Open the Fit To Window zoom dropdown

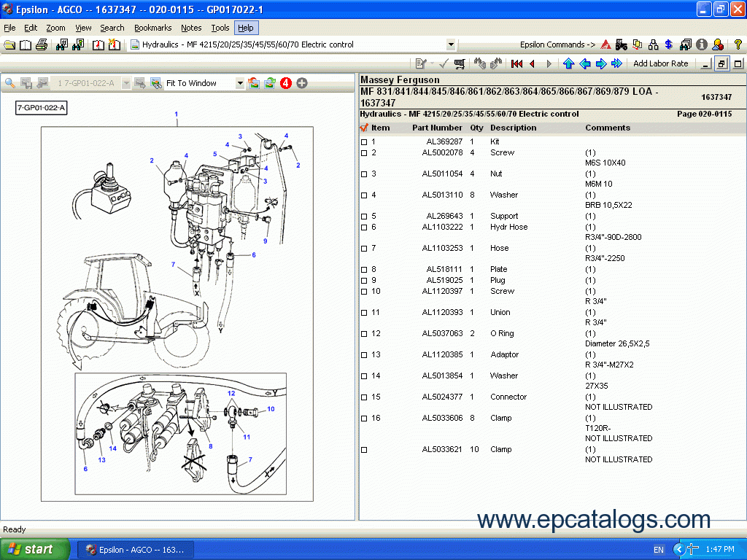(x=240, y=84)
